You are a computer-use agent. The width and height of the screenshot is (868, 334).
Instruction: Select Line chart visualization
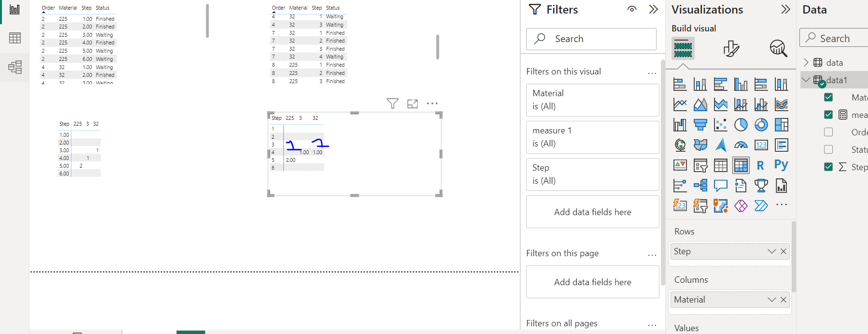[680, 104]
